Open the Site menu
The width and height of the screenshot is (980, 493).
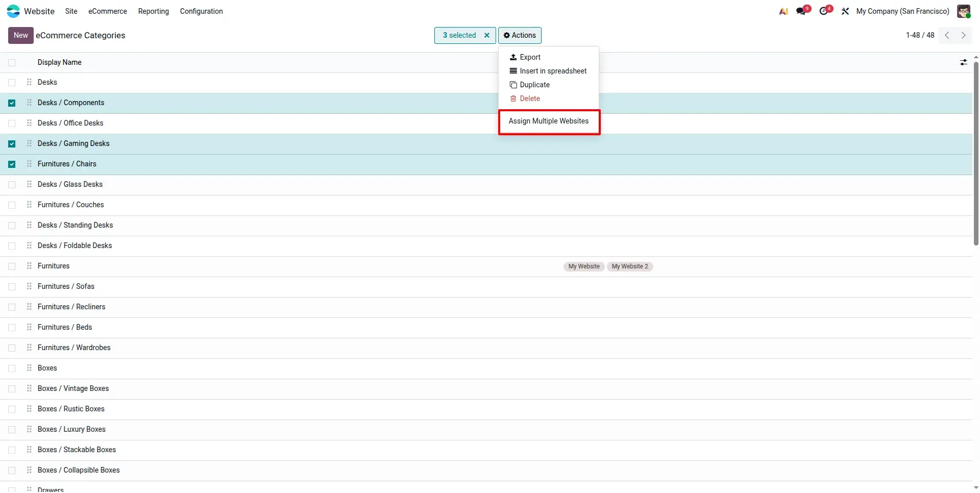point(71,11)
